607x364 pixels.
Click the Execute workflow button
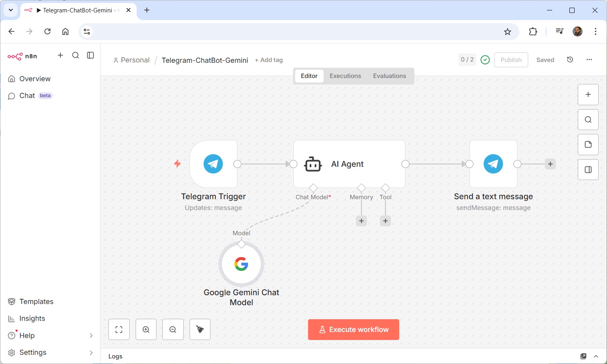353,330
